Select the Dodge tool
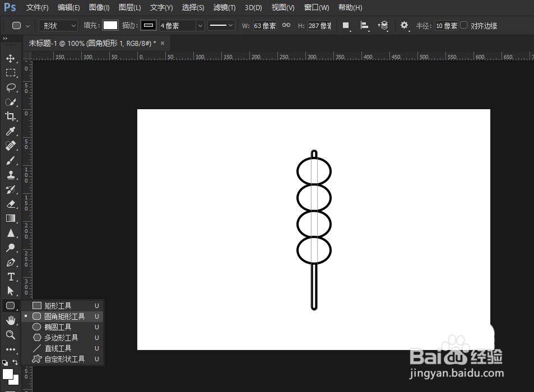The height and width of the screenshot is (392, 534). [11, 248]
